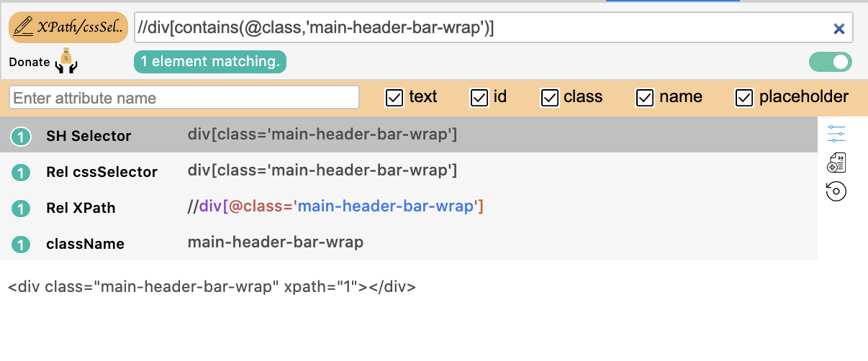Click inside the XPath selector input box
This screenshot has height=361, width=868.
pyautogui.click(x=475, y=28)
